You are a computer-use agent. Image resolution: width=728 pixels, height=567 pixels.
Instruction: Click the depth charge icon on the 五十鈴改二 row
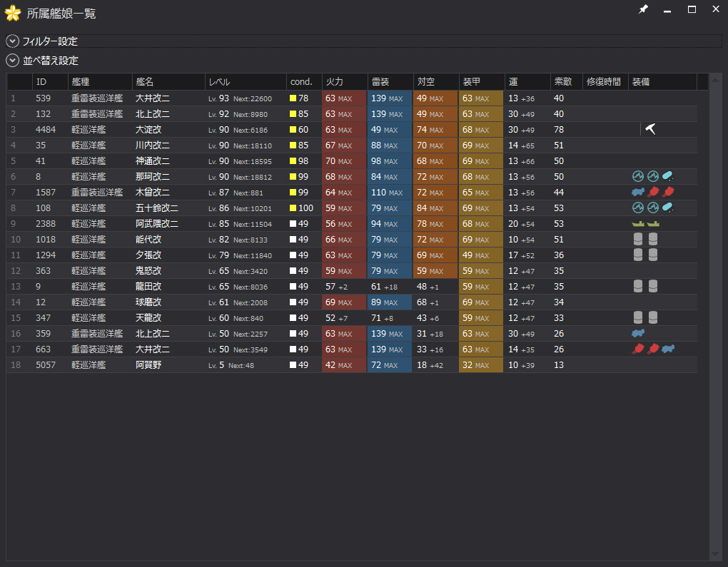click(667, 208)
